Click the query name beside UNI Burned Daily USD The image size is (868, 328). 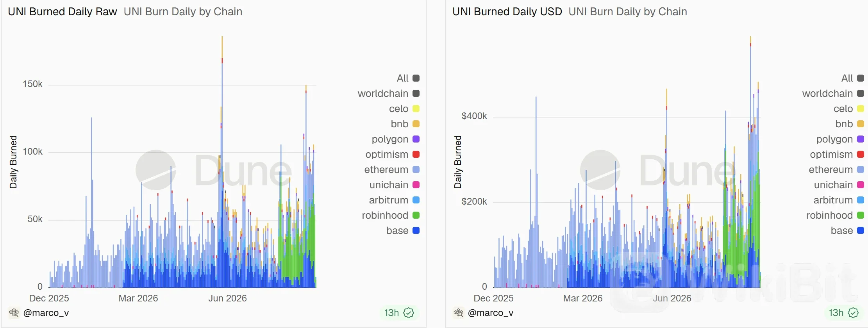628,12
